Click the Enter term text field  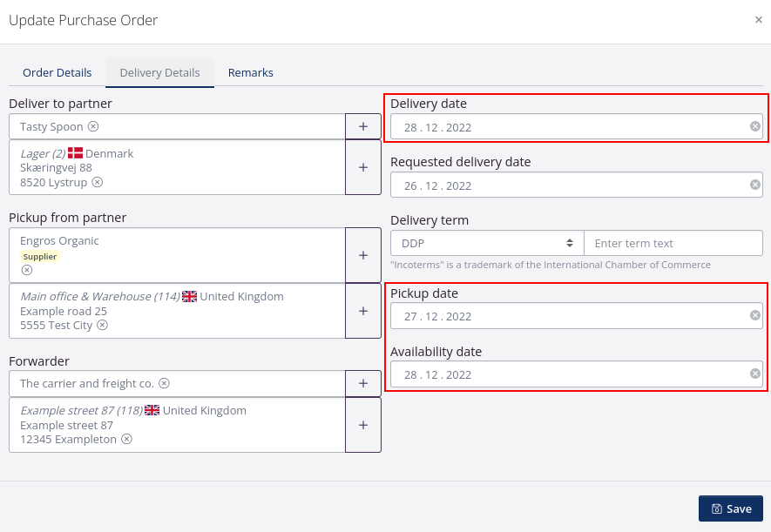click(673, 243)
